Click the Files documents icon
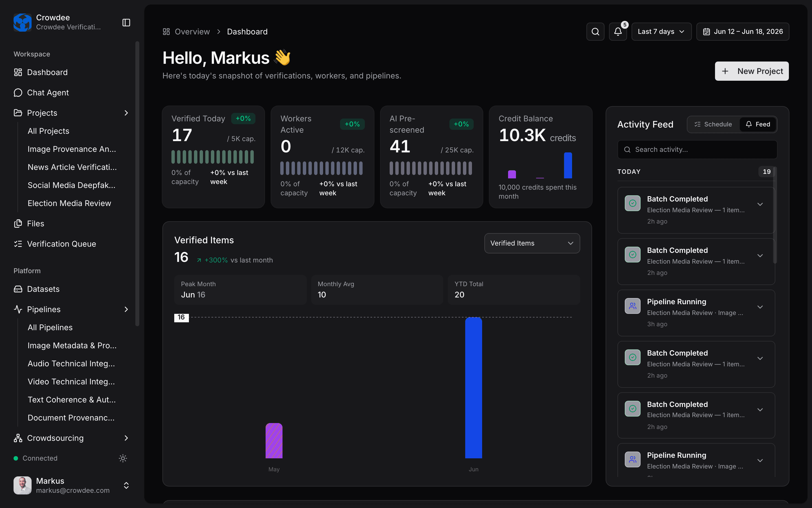This screenshot has width=812, height=508. click(18, 224)
